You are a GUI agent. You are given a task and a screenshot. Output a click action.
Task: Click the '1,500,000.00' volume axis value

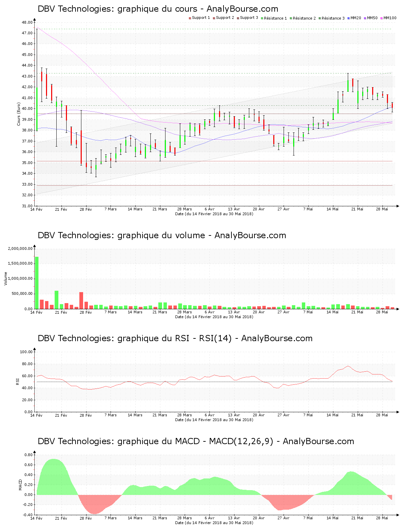click(x=20, y=264)
